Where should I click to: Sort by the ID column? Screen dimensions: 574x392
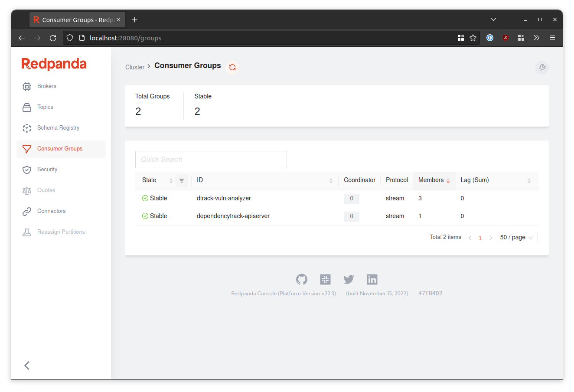tap(331, 181)
